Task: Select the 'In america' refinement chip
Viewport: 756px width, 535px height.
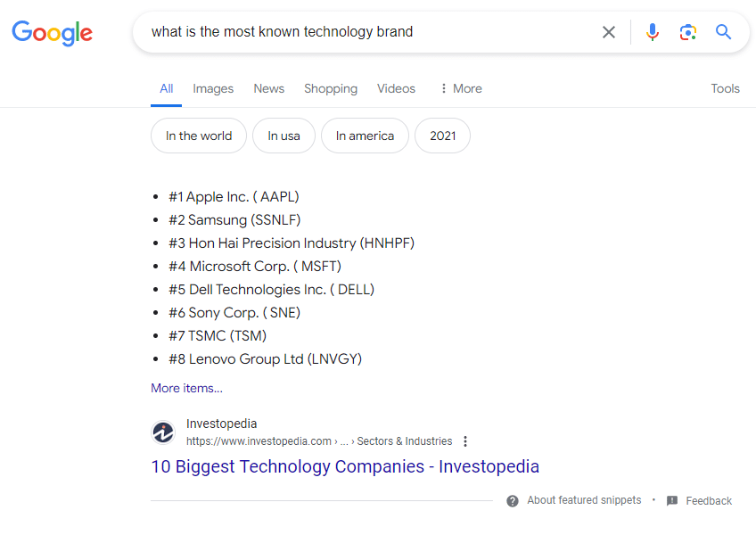Action: (365, 136)
